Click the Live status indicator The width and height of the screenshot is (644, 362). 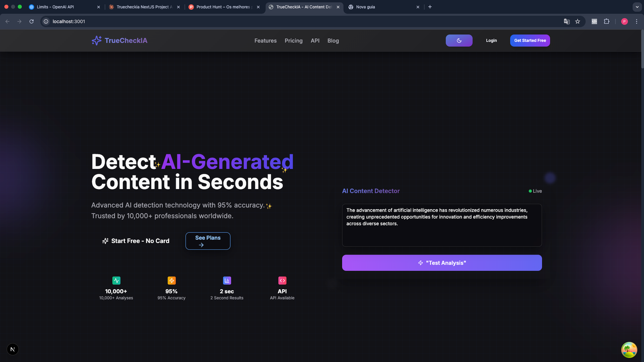[535, 191]
